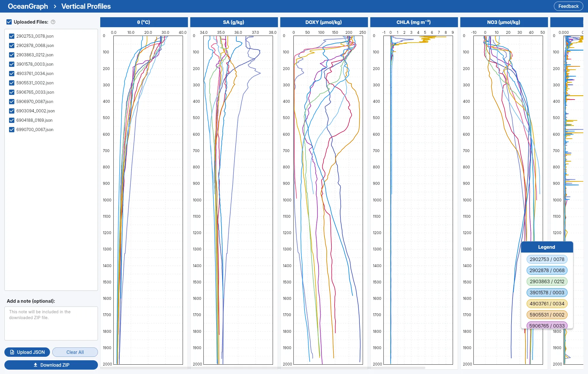Toggle the Uploaded Files master checkbox
This screenshot has width=588, height=374.
pyautogui.click(x=9, y=22)
